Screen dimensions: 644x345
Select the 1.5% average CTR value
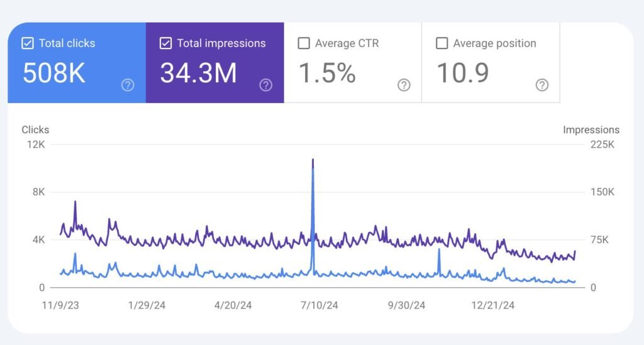(x=326, y=74)
